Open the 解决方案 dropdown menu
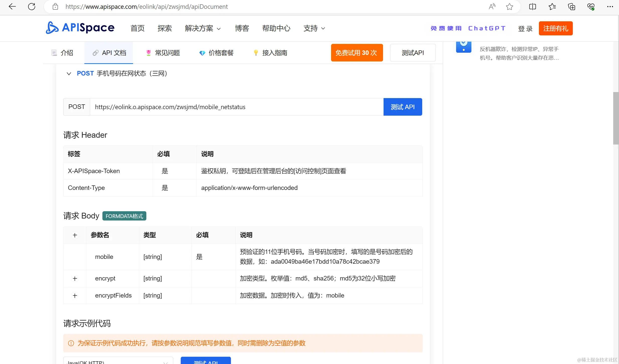 [203, 28]
